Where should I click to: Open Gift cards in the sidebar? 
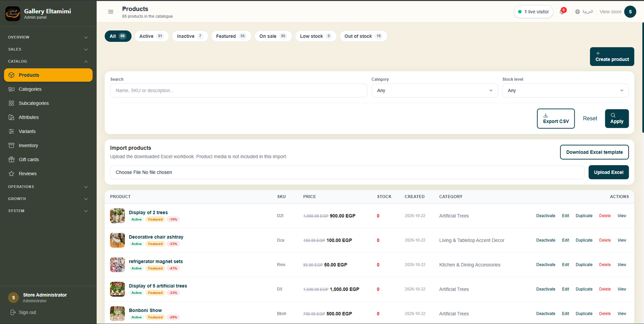click(48, 160)
